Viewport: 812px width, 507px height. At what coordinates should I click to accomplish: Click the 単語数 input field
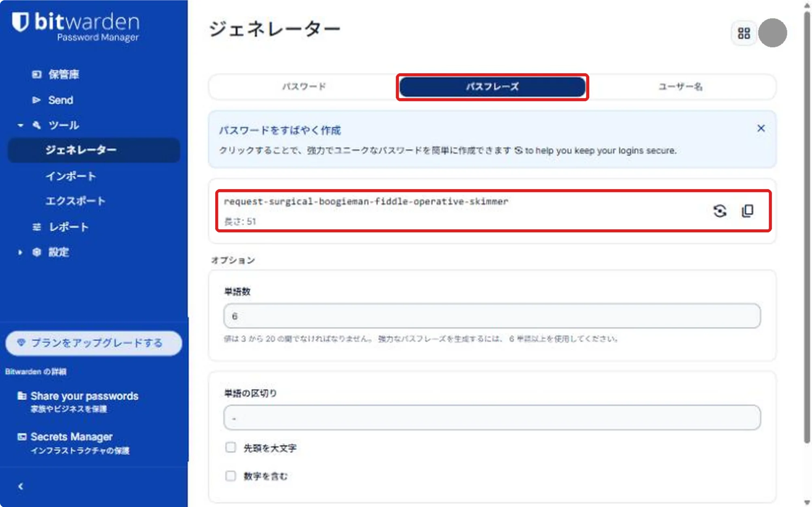(x=492, y=316)
